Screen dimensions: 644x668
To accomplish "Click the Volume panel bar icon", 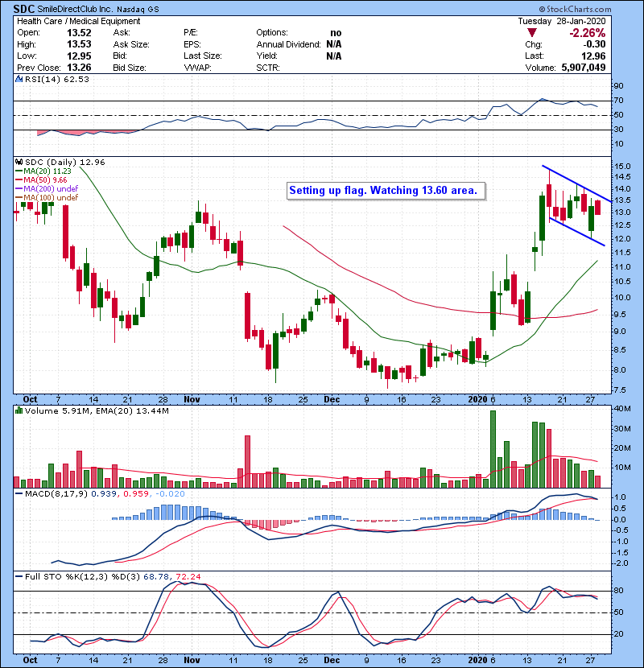I will tap(19, 410).
